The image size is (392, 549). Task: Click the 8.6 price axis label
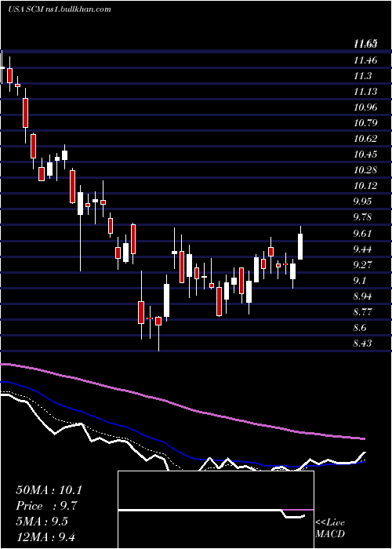[x=360, y=328]
